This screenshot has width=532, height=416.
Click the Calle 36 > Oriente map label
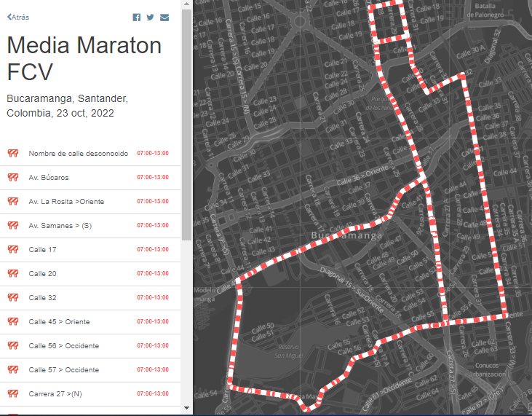coord(362,175)
